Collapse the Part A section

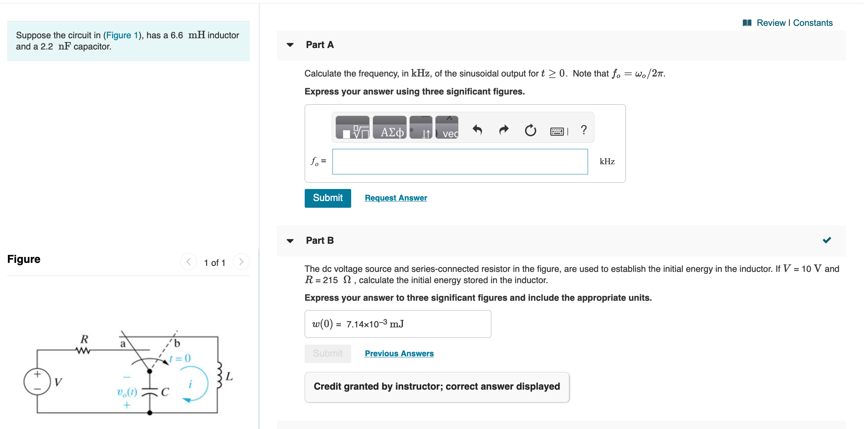pyautogui.click(x=290, y=45)
